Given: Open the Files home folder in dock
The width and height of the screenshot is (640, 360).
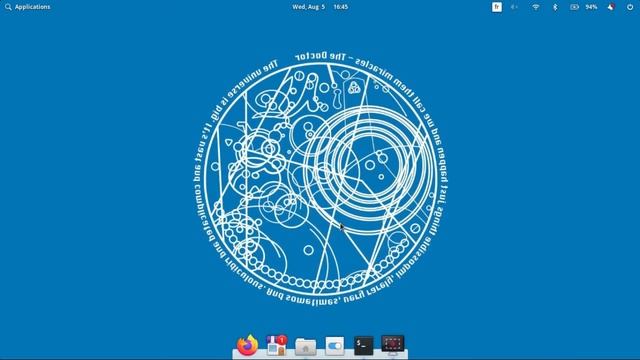Looking at the screenshot, I should point(305,346).
